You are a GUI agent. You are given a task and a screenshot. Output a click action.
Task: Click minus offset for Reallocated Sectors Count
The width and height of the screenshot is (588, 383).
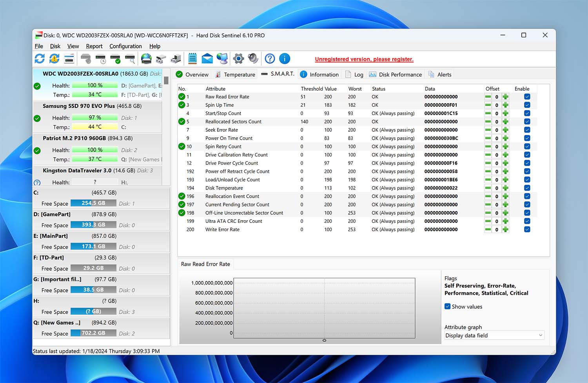click(x=488, y=122)
